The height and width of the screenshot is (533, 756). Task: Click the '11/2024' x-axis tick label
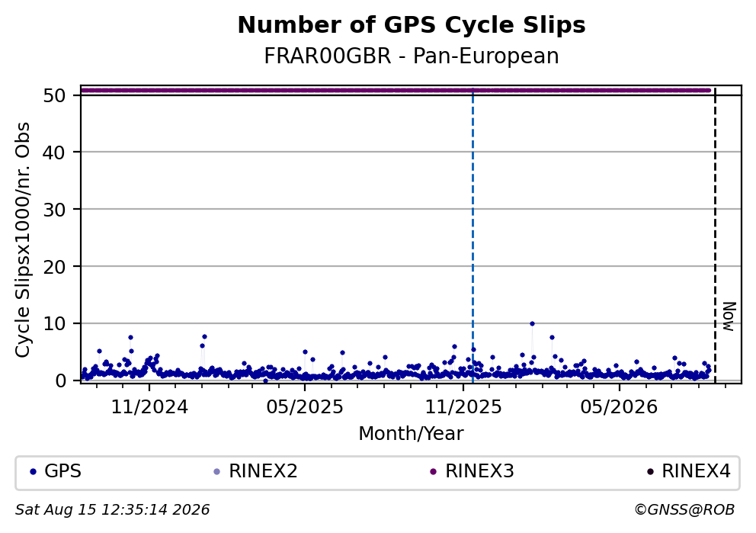(x=149, y=407)
